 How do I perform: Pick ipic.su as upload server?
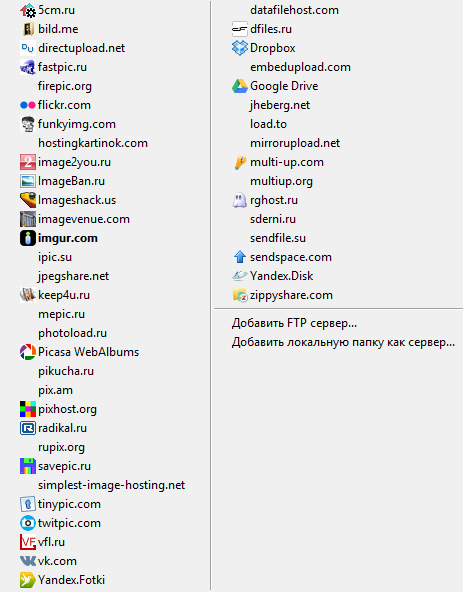pos(55,257)
